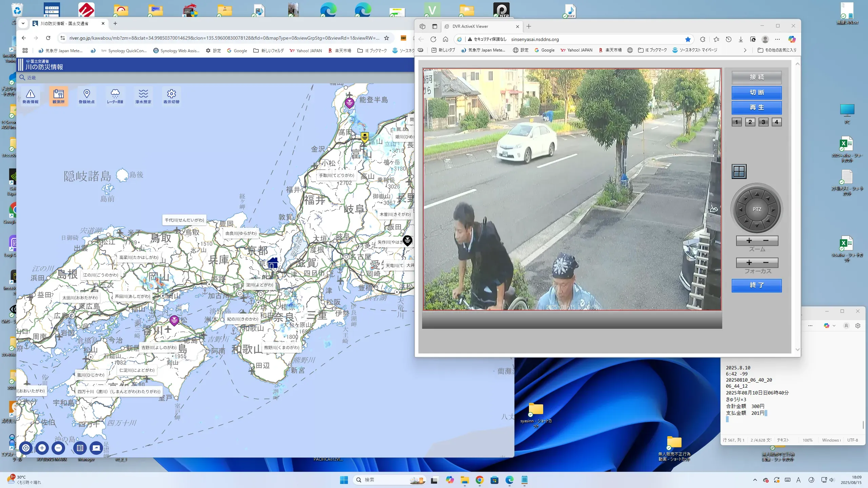Click the 切断 disconnect button
This screenshot has height=488, width=868.
click(x=756, y=93)
